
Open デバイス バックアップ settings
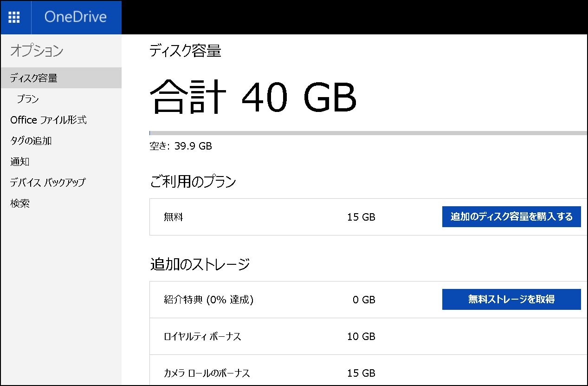click(x=48, y=183)
